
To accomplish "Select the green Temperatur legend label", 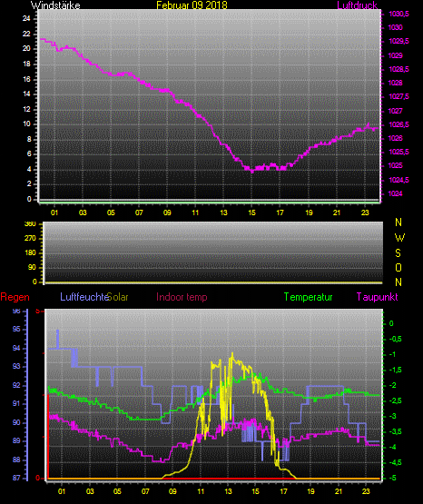I will [x=308, y=297].
